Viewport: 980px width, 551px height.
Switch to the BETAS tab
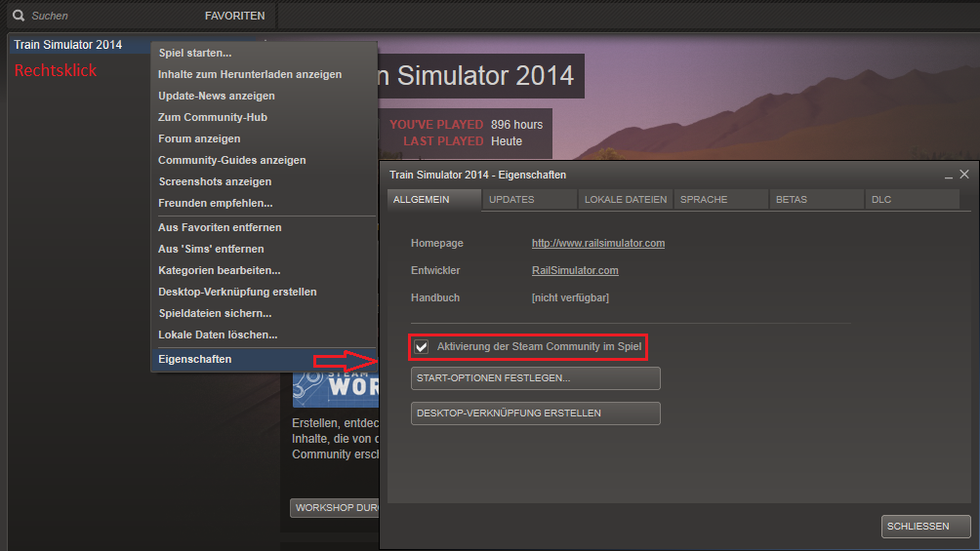tap(816, 199)
